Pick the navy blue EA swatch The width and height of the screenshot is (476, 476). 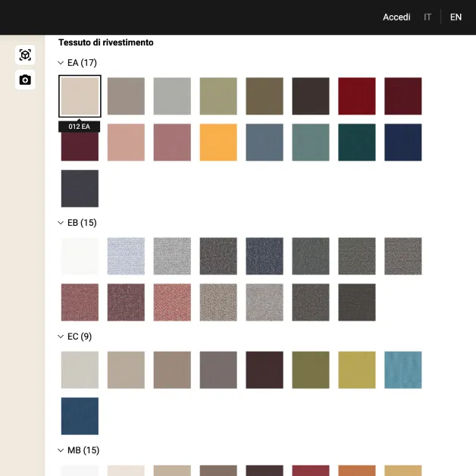point(402,142)
